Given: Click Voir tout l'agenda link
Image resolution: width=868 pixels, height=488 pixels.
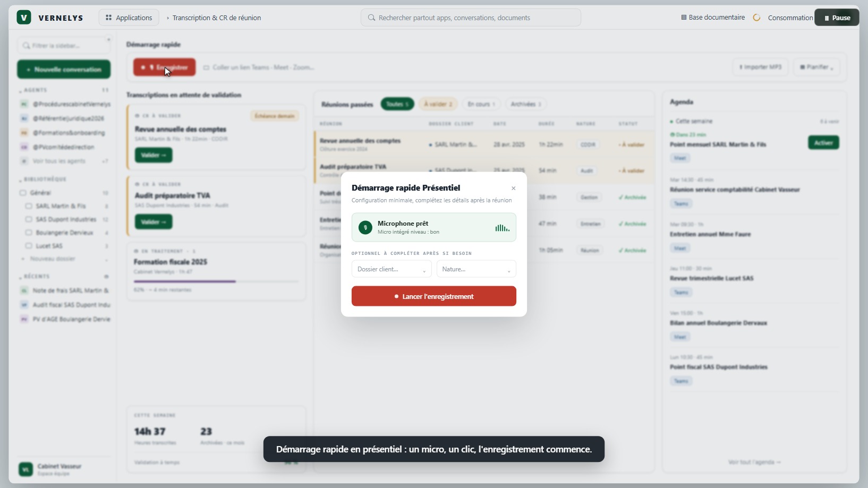Looking at the screenshot, I should [754, 463].
